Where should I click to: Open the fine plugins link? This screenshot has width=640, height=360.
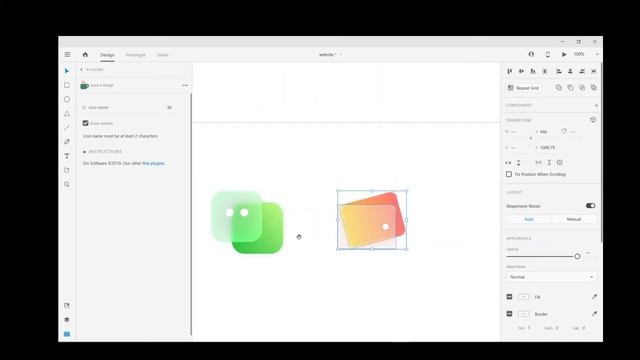(153, 163)
